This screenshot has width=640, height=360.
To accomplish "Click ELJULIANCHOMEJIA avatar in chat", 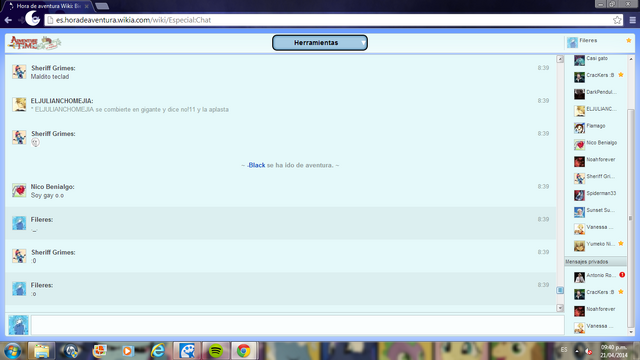I will coord(19,104).
